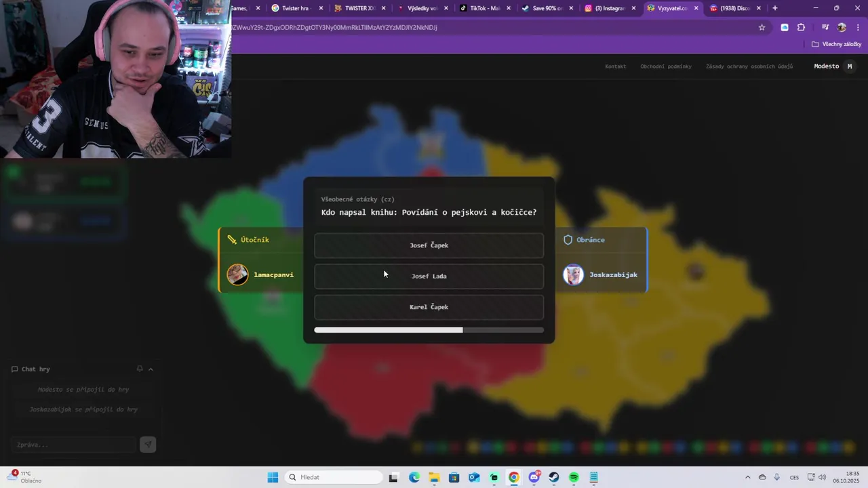Launch Microsoft Edge from taskbar
Image resolution: width=868 pixels, height=488 pixels.
pos(414,477)
